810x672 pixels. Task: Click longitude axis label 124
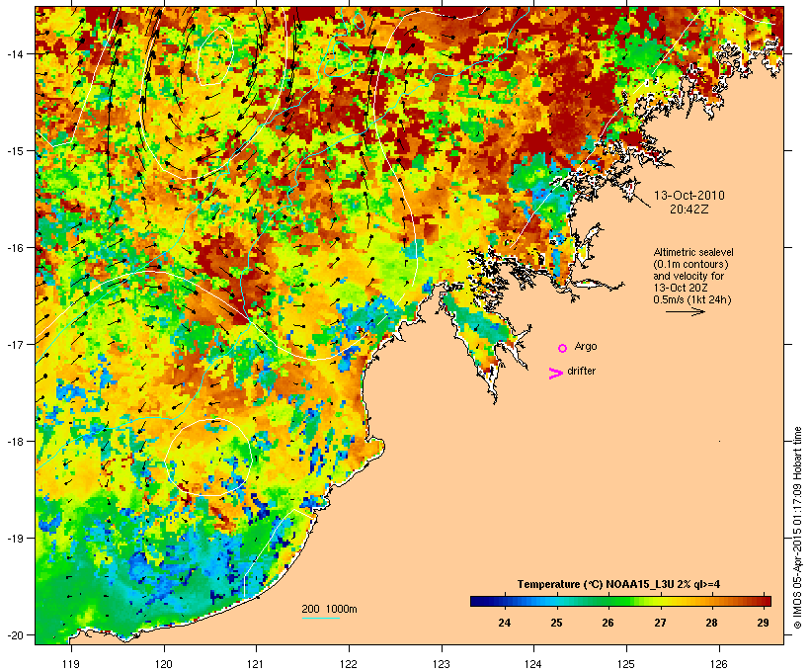(x=533, y=664)
